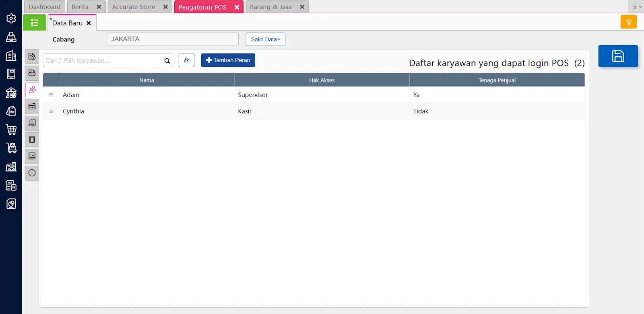Click the green list view button

[34, 23]
